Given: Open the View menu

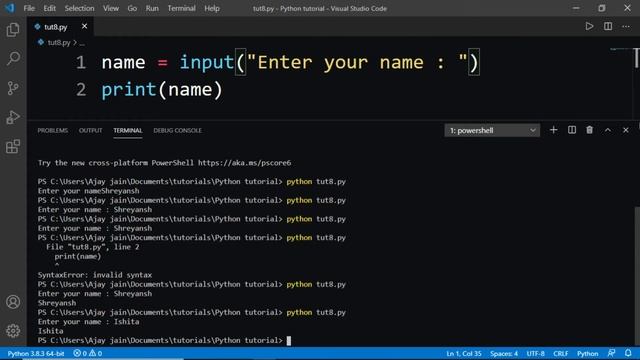Looking at the screenshot, I should pos(111,8).
